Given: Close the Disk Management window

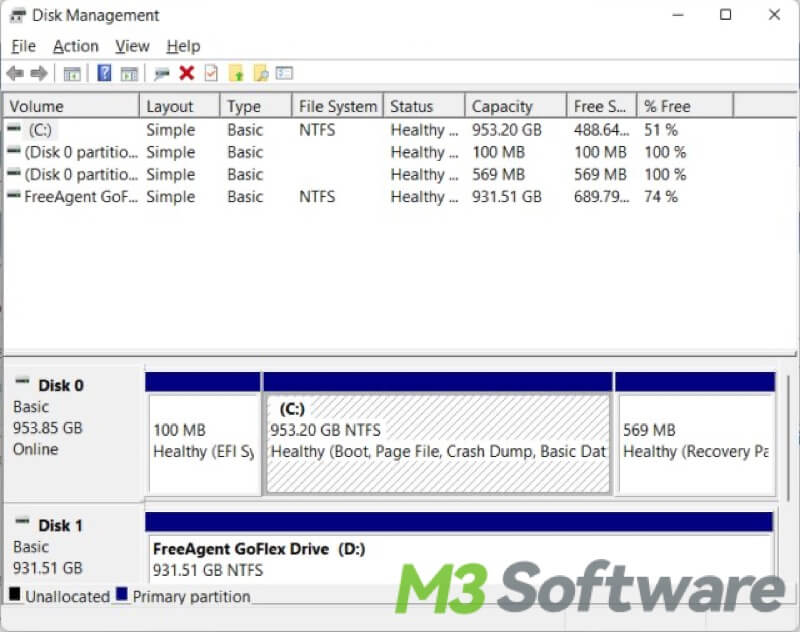Looking at the screenshot, I should click(x=774, y=15).
